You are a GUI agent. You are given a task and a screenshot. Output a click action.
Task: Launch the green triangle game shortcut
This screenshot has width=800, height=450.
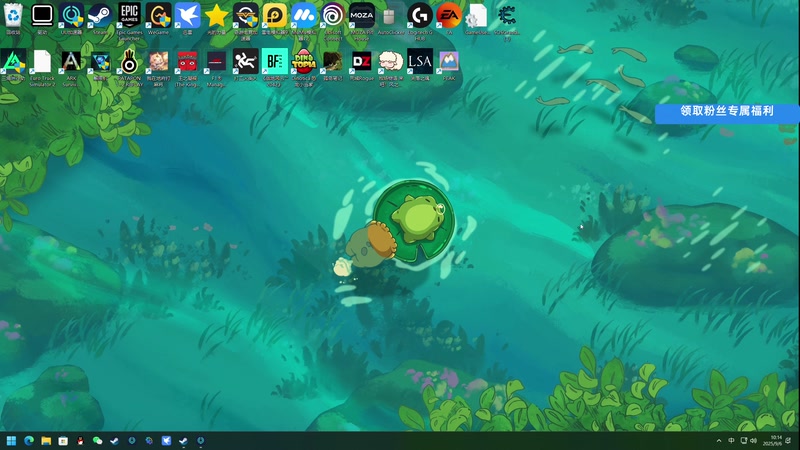(13, 62)
